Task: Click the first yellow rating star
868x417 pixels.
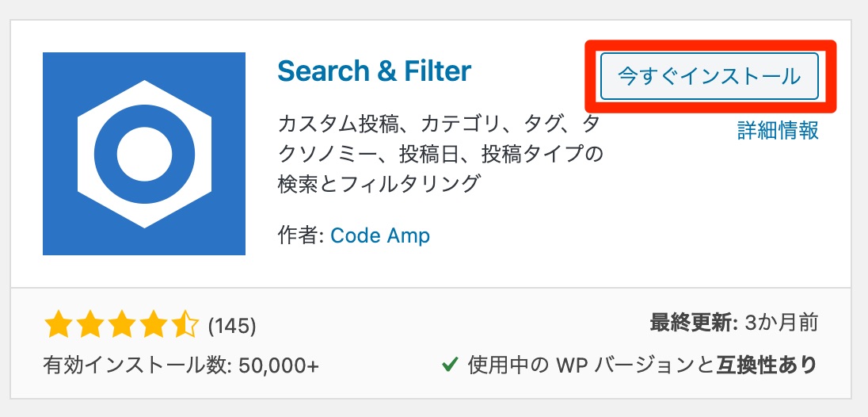Action: click(x=58, y=326)
